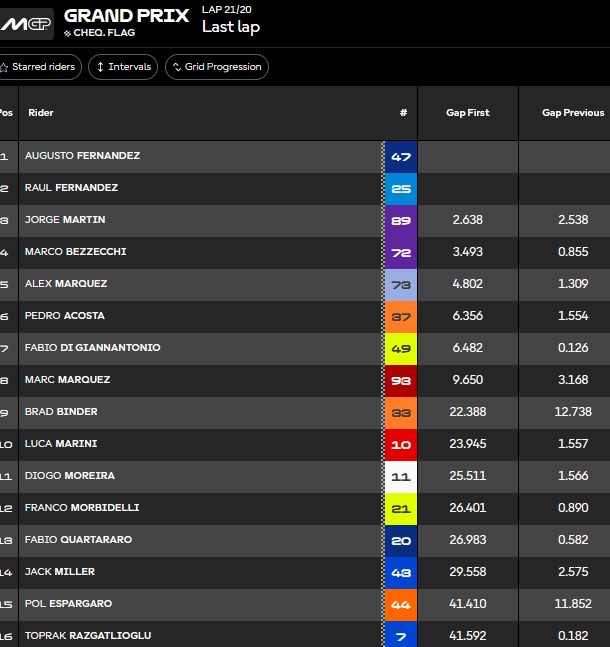Select Marco Bezzecchi rider name
Viewport: 610px width, 647px height.
click(76, 252)
